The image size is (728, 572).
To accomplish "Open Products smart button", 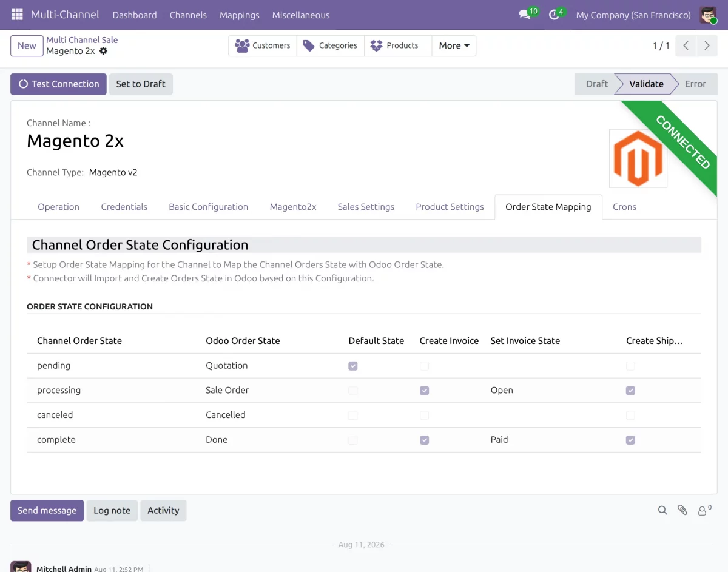I will click(x=398, y=45).
